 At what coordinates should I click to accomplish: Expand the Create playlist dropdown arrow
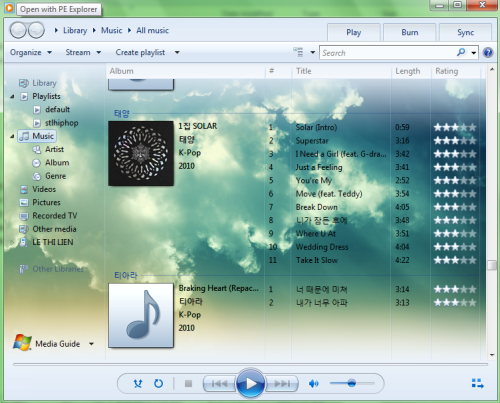point(177,52)
